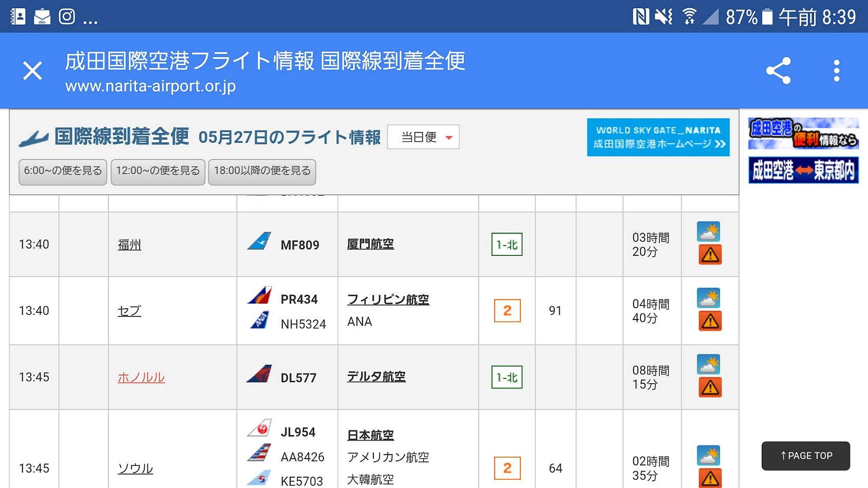Click weather icon for Honolulu DL577 flight
The image size is (868, 488).
coord(708,364)
